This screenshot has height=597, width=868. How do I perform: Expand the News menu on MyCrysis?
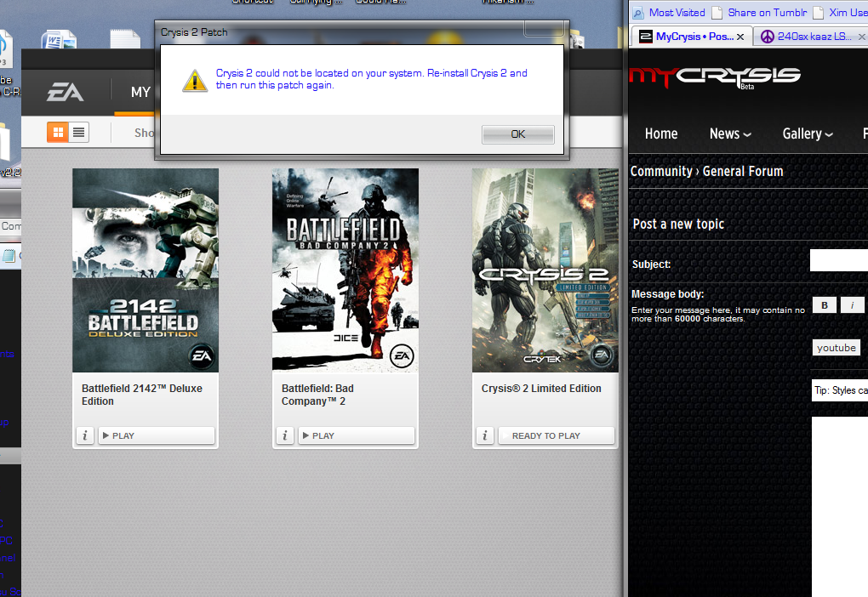tap(730, 134)
